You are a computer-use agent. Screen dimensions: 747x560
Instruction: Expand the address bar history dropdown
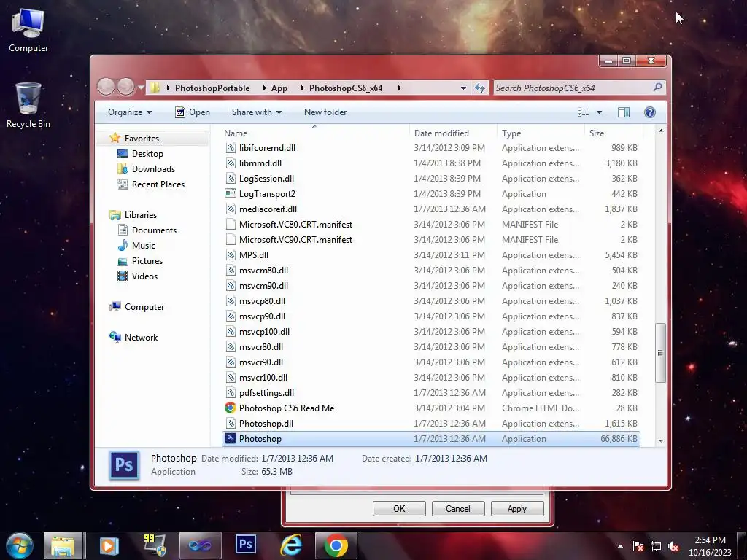click(x=463, y=87)
